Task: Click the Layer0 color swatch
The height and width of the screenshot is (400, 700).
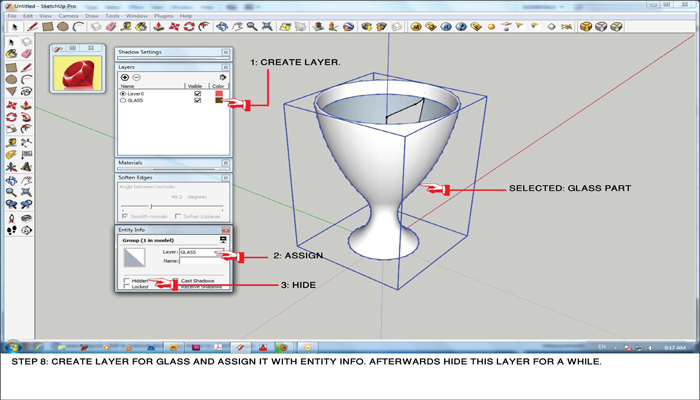Action: (219, 94)
